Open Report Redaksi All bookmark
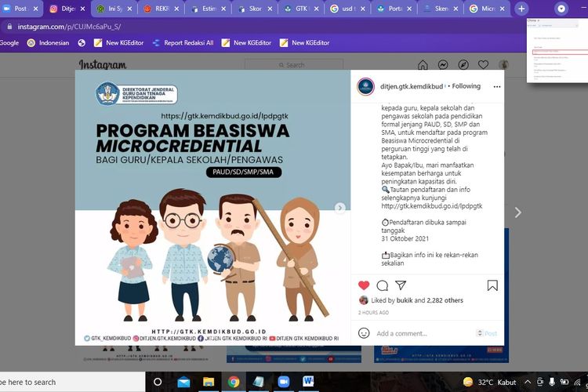588x392 pixels. point(182,42)
